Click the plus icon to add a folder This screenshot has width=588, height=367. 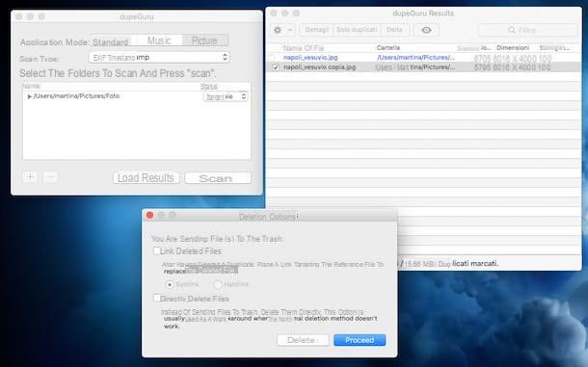coord(30,177)
